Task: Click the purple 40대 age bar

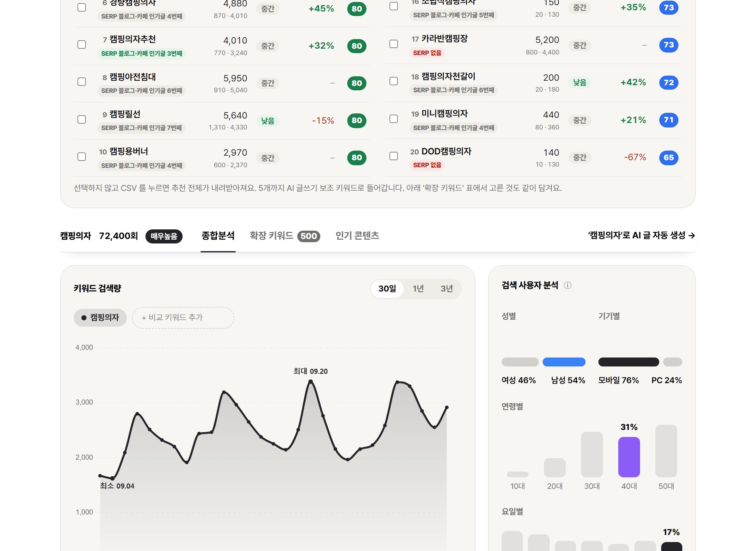Action: click(x=629, y=457)
